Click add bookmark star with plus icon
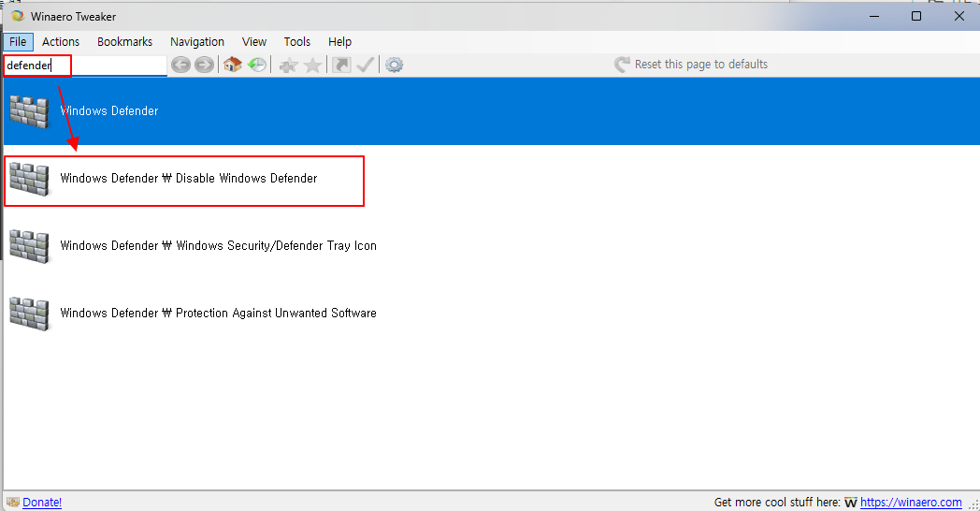The width and height of the screenshot is (980, 511). point(288,66)
